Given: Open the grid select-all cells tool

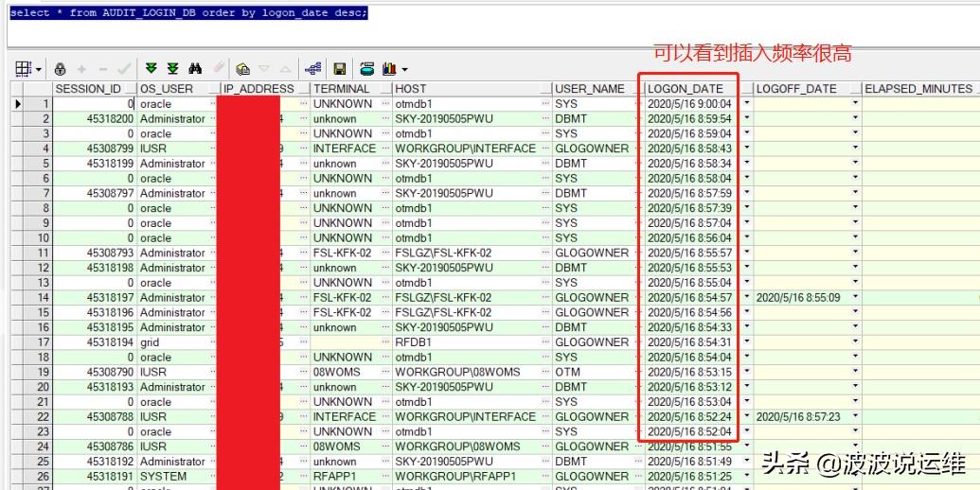Looking at the screenshot, I should [x=23, y=69].
